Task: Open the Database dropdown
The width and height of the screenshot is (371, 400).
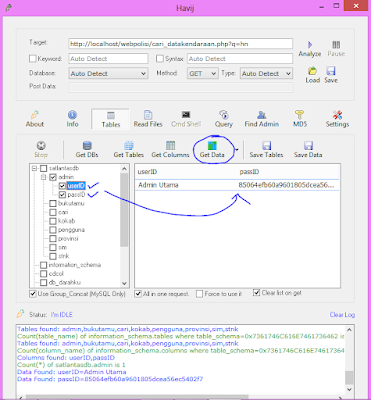Action: tap(108, 73)
